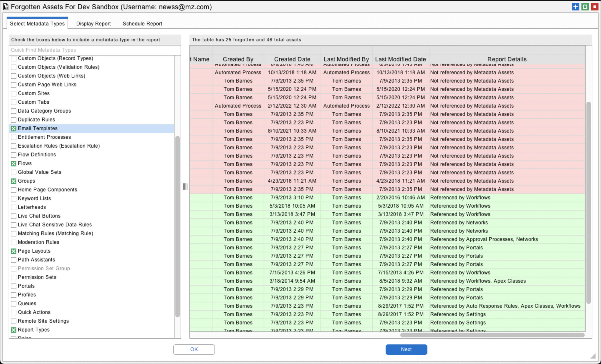601x364 pixels.
Task: Click the green square window icon
Action: (585, 7)
